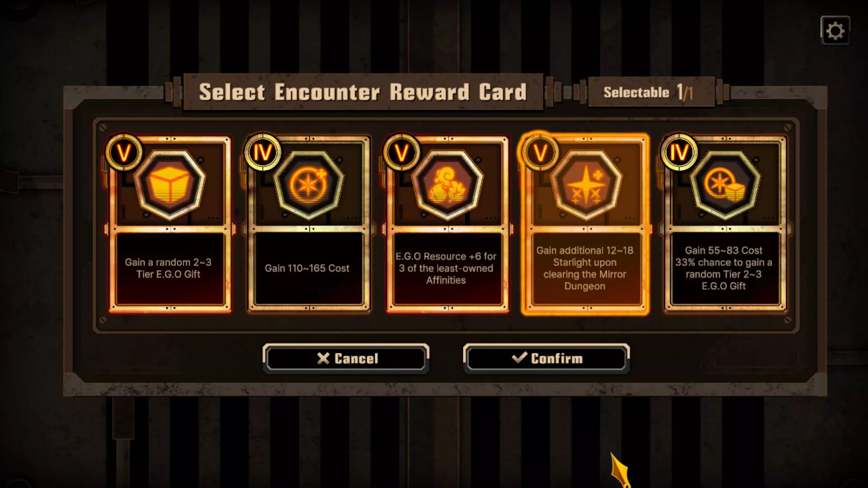This screenshot has height=488, width=868.
Task: Click tier V badge on E.G.O Resource card
Action: pos(401,152)
